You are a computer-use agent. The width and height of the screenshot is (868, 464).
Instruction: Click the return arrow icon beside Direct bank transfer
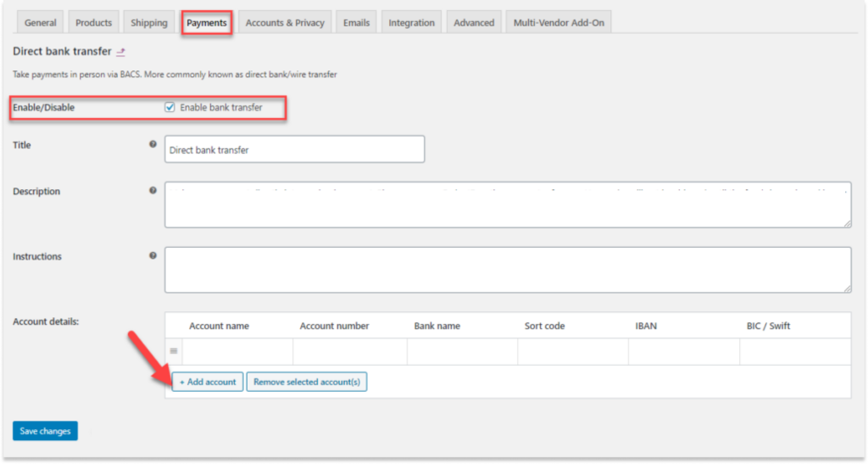tap(120, 53)
